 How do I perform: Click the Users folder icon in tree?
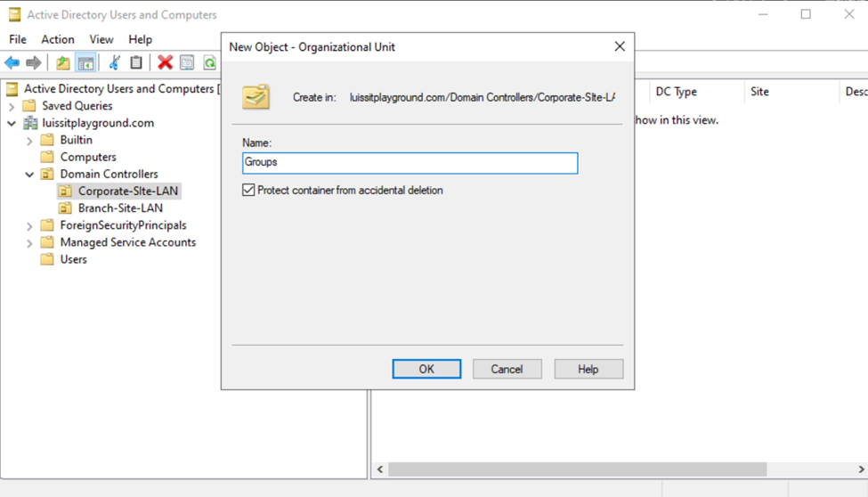coord(47,259)
